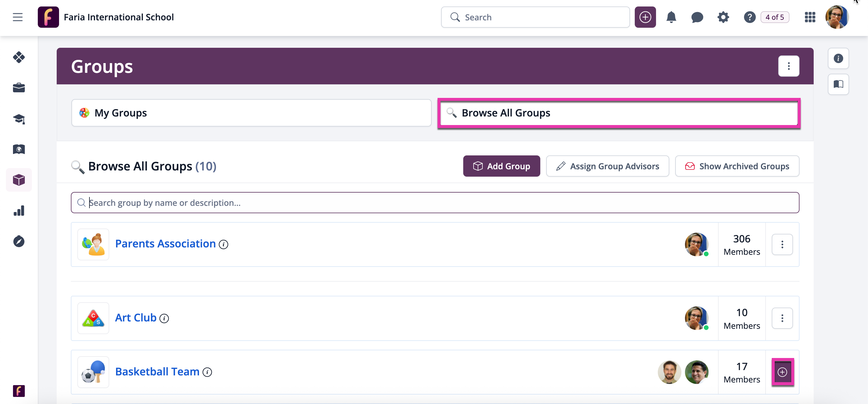868x404 pixels.
Task: Open the Groups header three-dot menu
Action: (789, 66)
